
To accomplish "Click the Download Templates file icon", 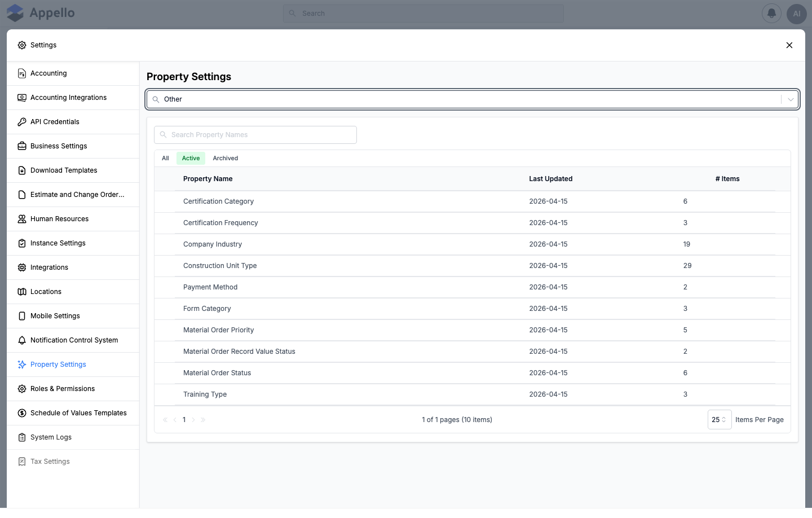I will click(22, 170).
